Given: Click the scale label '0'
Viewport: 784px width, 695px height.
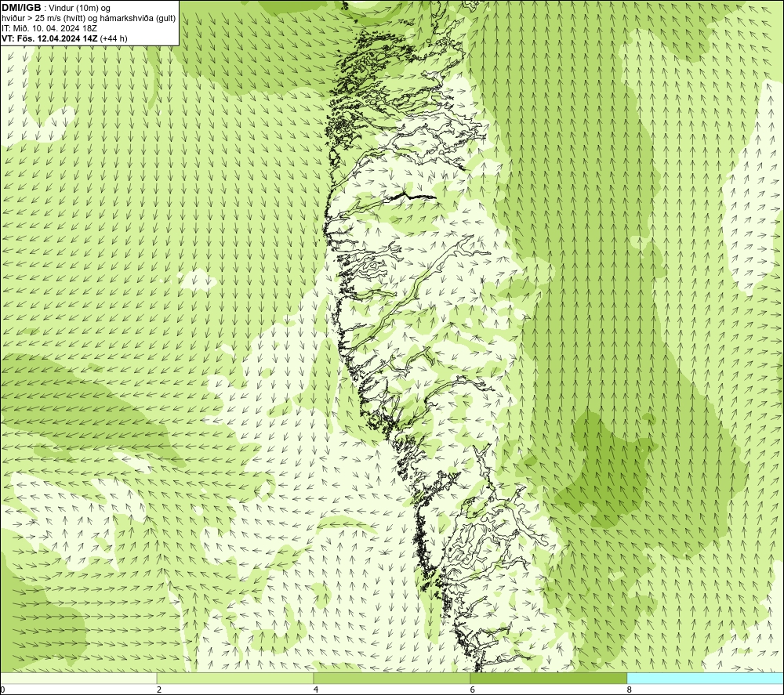Looking at the screenshot, I should click(x=2, y=690).
